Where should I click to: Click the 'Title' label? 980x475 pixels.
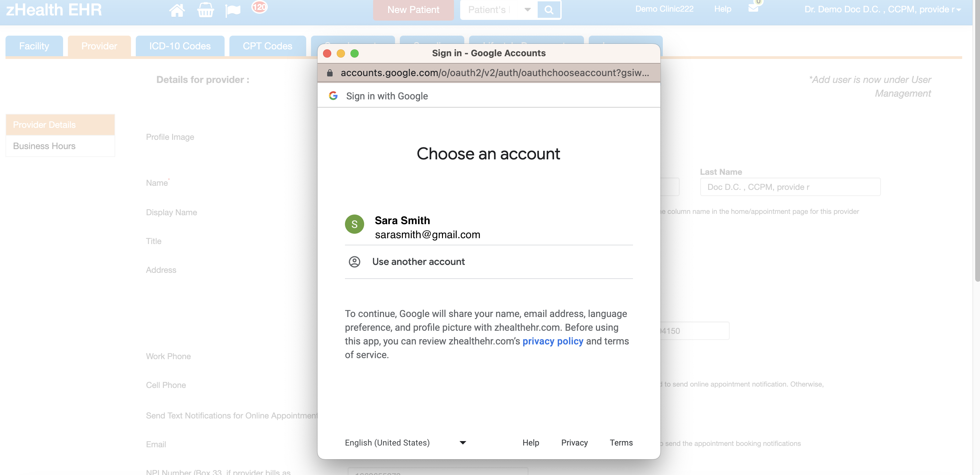coord(154,242)
